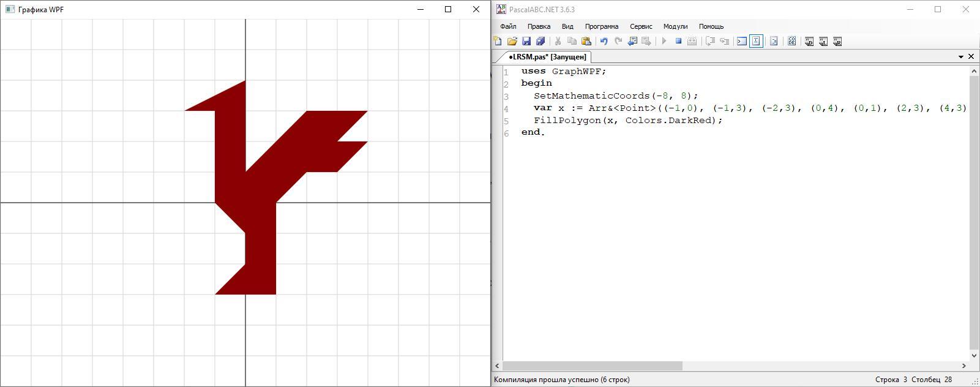Click the 'end.' code line

click(x=533, y=132)
